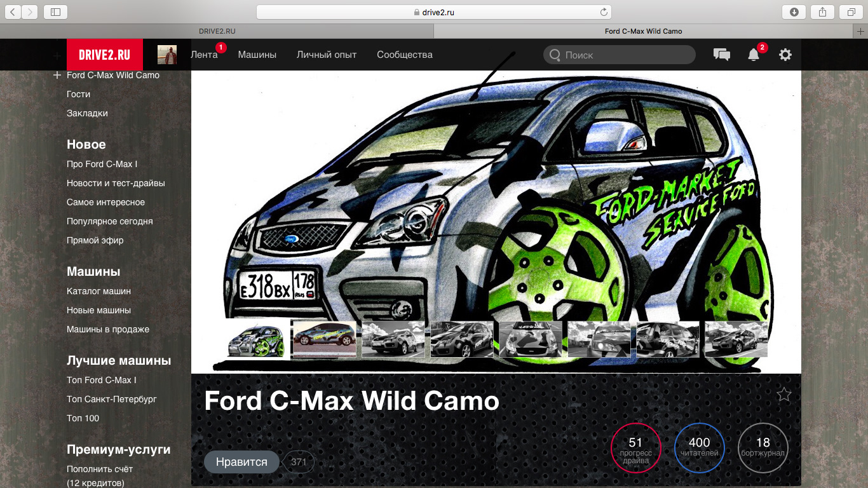The height and width of the screenshot is (488, 868).
Task: Open the Машины top menu item
Action: 257,55
